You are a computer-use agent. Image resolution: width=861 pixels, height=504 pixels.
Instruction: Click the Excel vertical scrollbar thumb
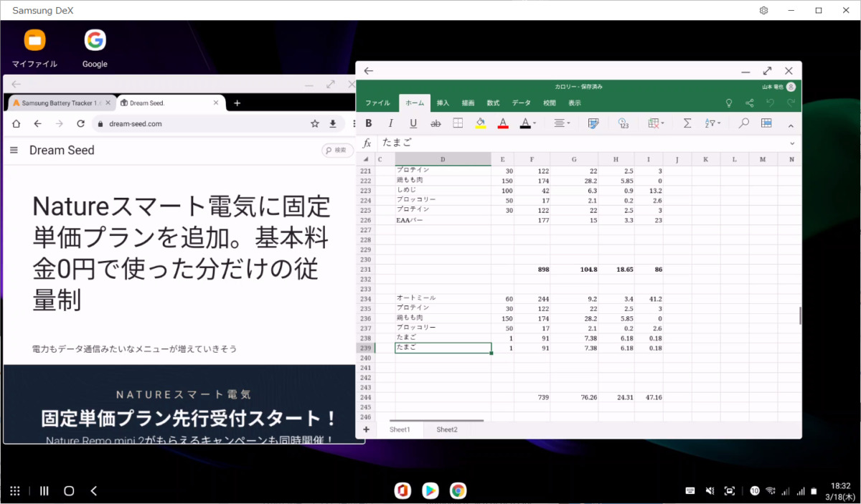point(800,315)
